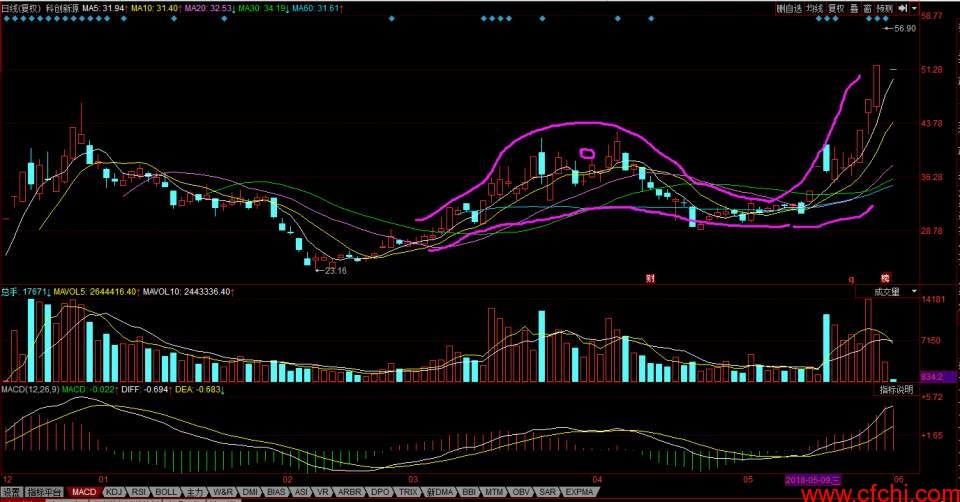Click the 窗 multi-window icon

click(868, 9)
